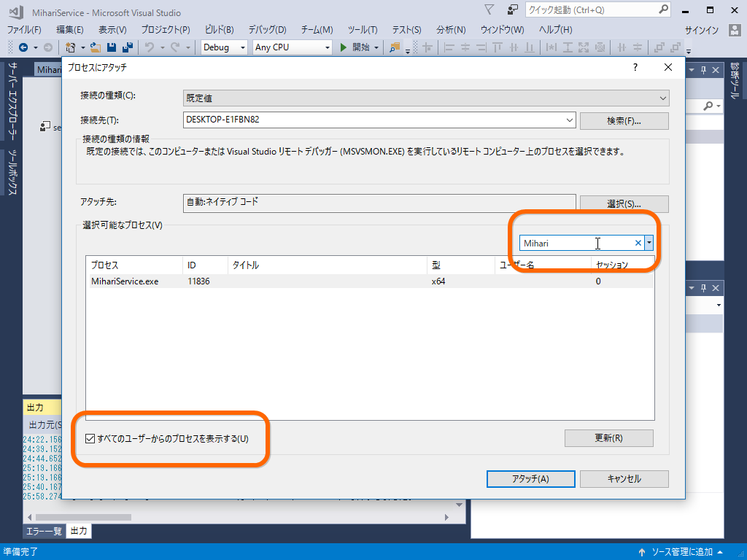Screen dimensions: 747x560
Task: Click the Align Tops layout icon
Action: (x=498, y=47)
